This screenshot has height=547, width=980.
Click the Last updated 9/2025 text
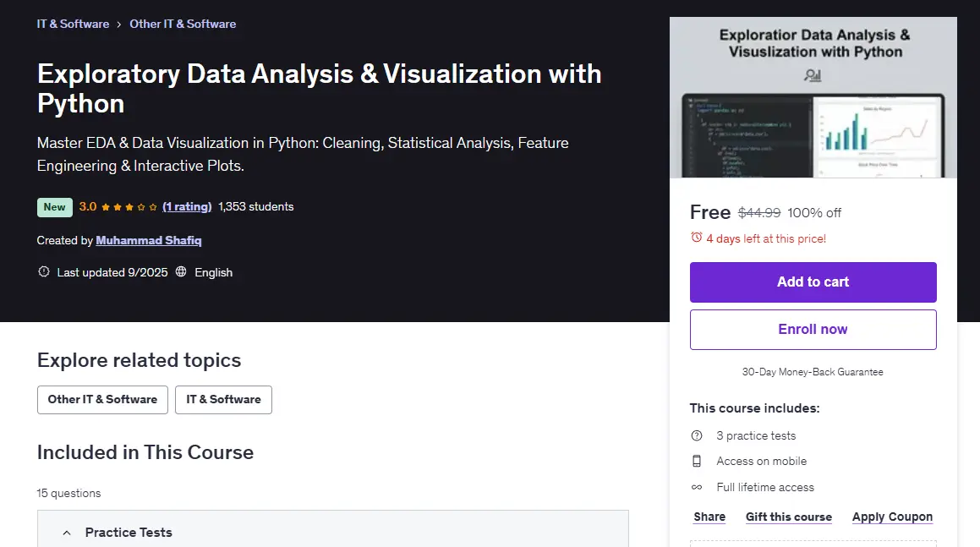[x=112, y=272]
